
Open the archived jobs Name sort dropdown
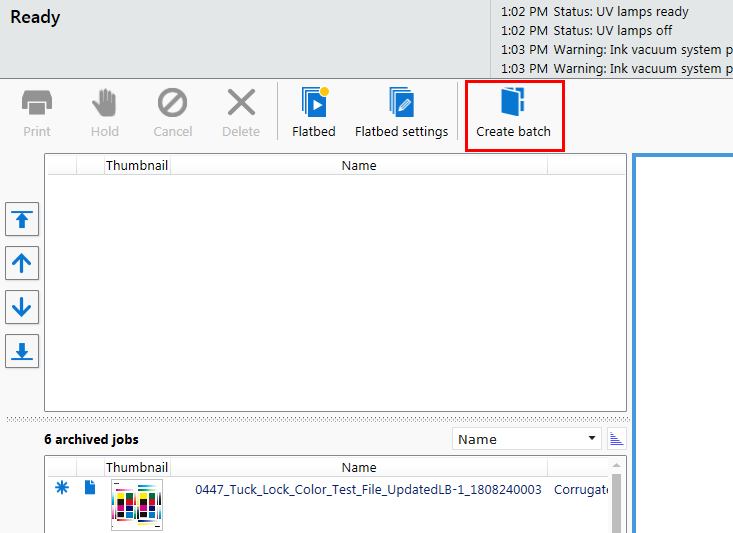pyautogui.click(x=527, y=439)
